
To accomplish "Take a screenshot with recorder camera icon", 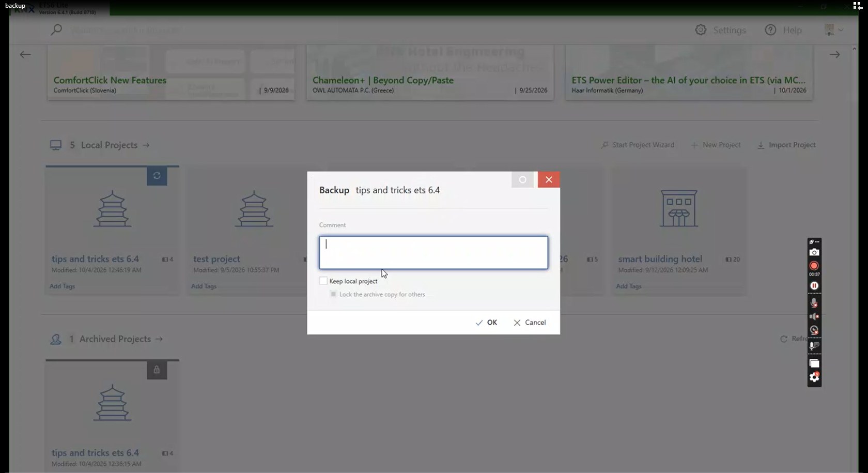I will tap(814, 252).
